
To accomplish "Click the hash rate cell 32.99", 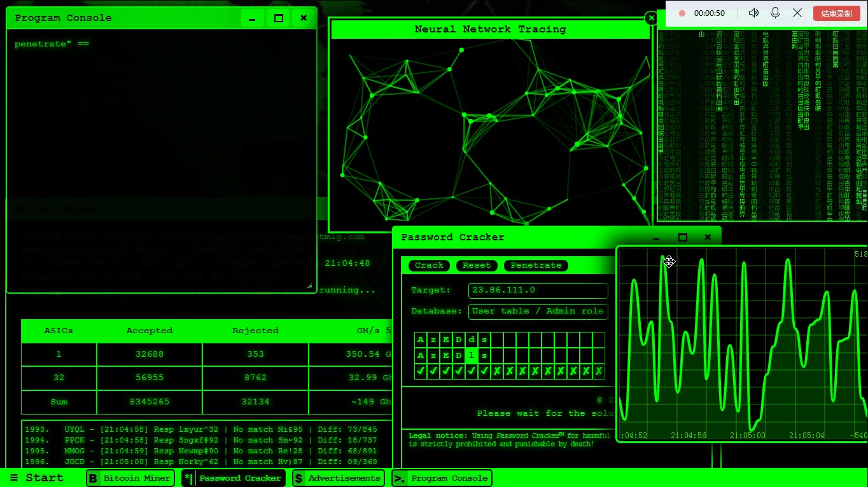I will 351,378.
